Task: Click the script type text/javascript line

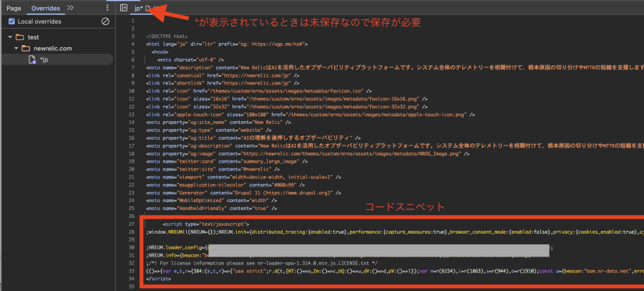Action: tap(206, 225)
